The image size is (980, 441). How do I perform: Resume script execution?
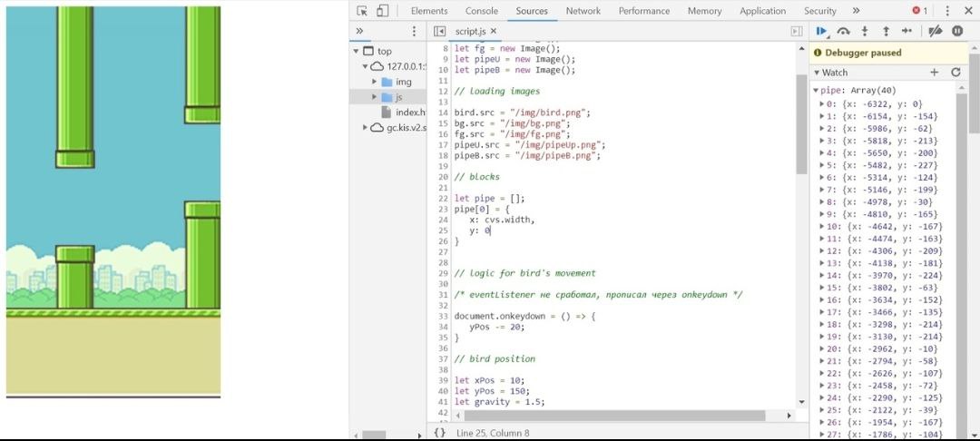coord(822,31)
